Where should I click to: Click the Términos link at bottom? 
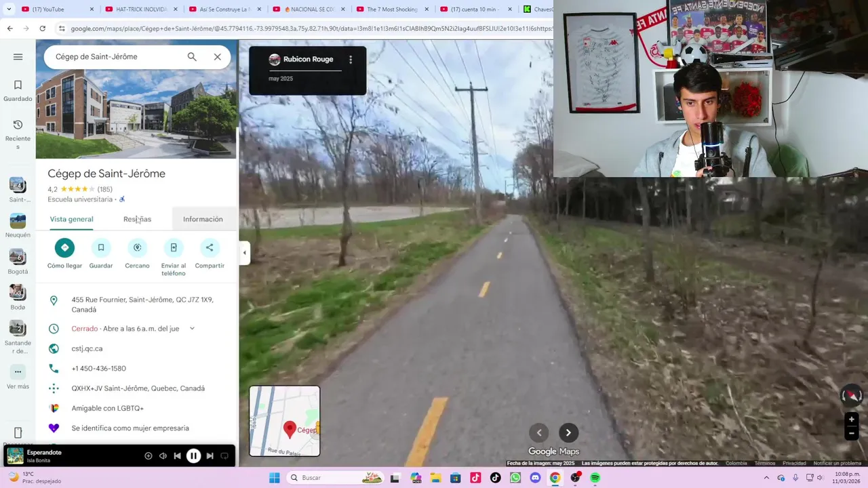(765, 464)
